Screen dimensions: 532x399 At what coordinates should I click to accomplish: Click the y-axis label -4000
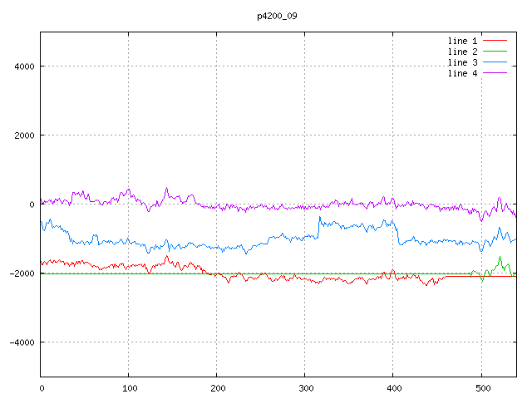click(22, 342)
